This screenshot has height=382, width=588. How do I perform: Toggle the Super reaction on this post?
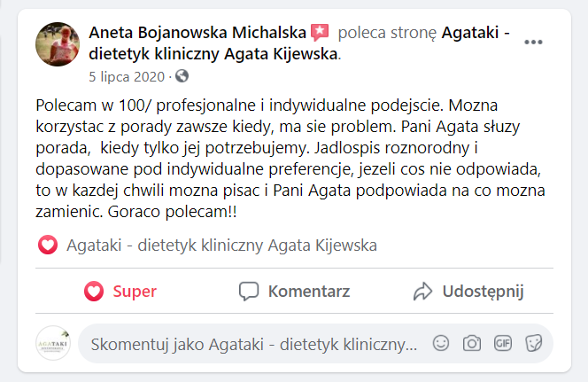[120, 291]
